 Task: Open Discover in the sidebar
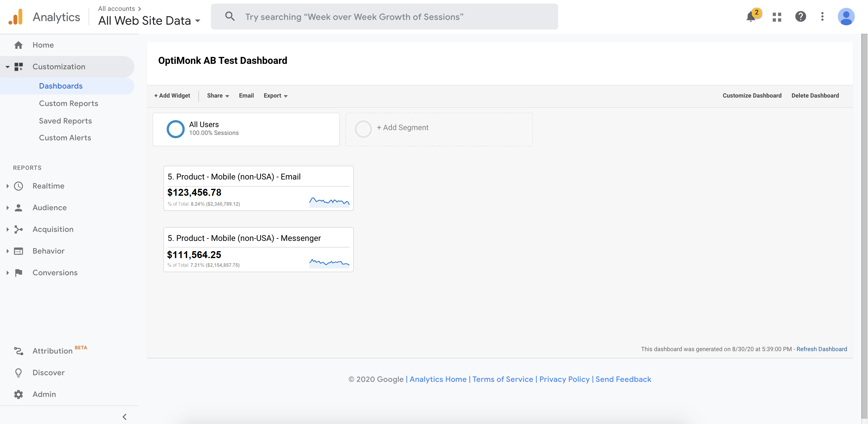pyautogui.click(x=49, y=373)
